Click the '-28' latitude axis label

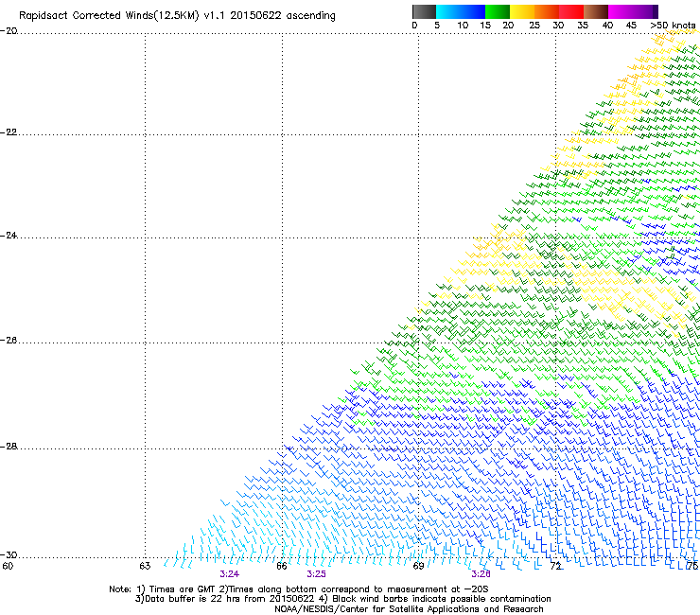pos(9,447)
